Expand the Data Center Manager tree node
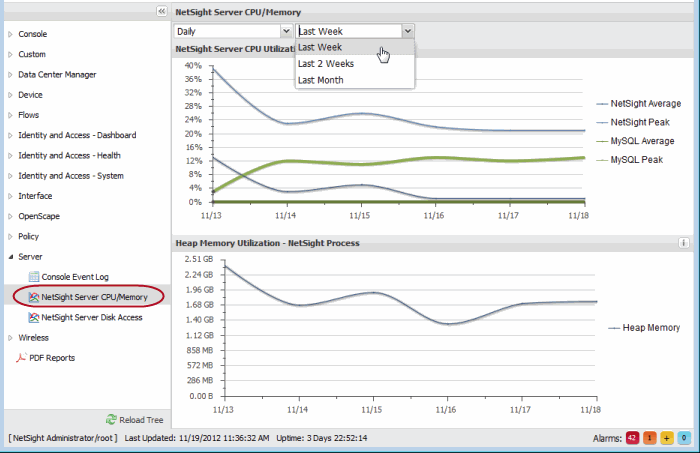Image resolution: width=700 pixels, height=453 pixels. click(x=11, y=74)
